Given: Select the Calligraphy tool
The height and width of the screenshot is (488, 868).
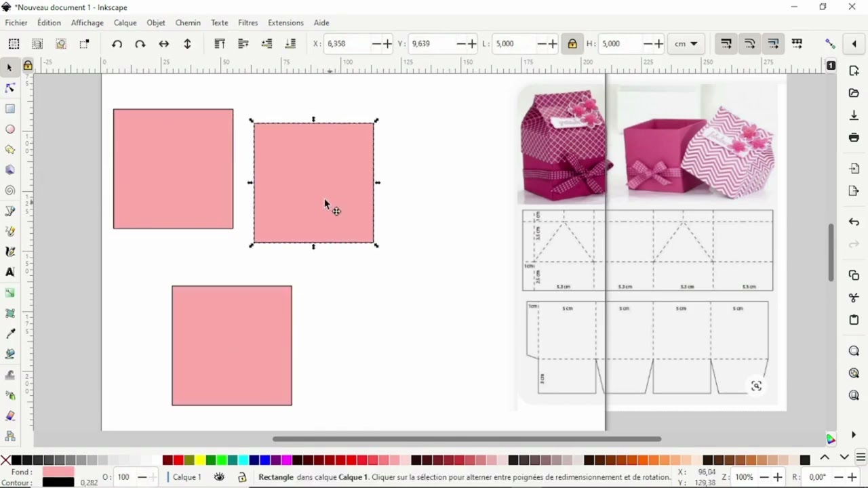Looking at the screenshot, I should (x=9, y=252).
